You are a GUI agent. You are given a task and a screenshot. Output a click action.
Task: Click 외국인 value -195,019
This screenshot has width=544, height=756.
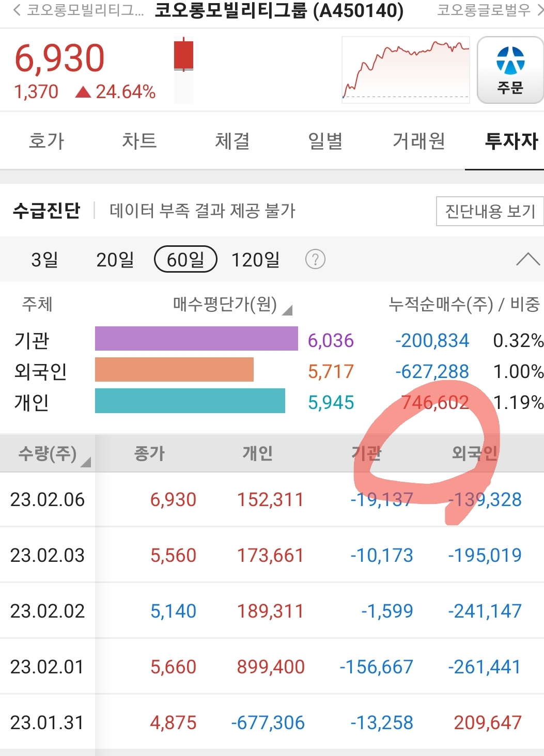[x=485, y=556]
